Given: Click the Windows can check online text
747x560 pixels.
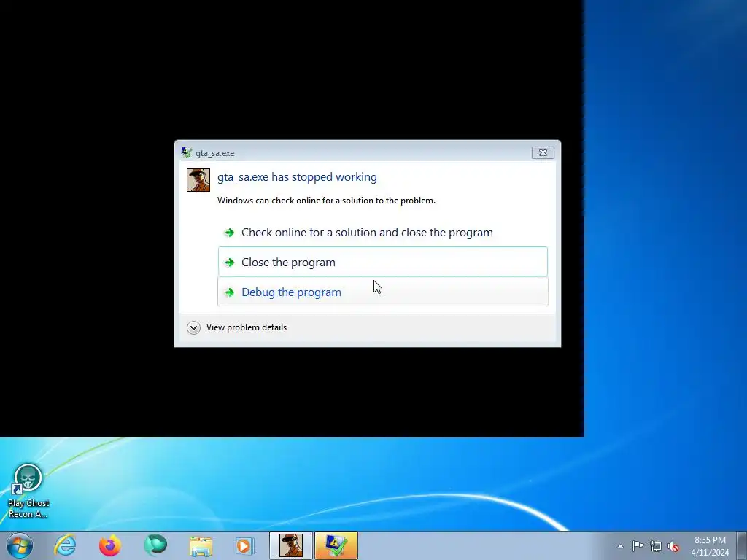Looking at the screenshot, I should click(x=326, y=201).
